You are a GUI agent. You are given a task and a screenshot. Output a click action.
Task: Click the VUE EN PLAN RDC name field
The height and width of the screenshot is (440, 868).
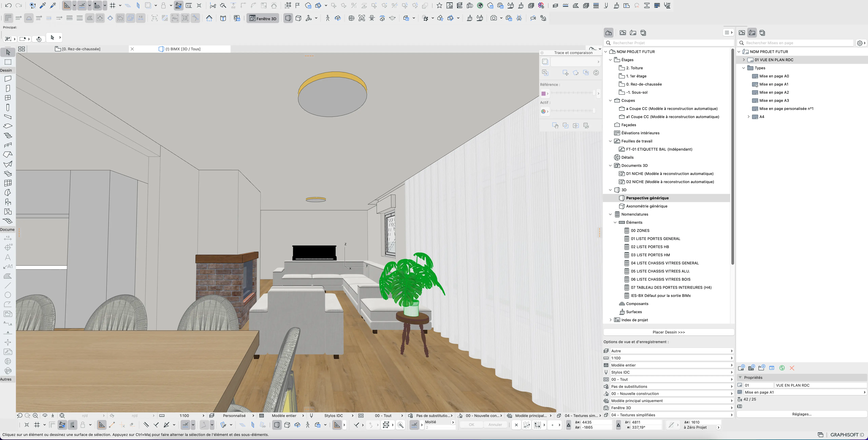[x=820, y=385]
